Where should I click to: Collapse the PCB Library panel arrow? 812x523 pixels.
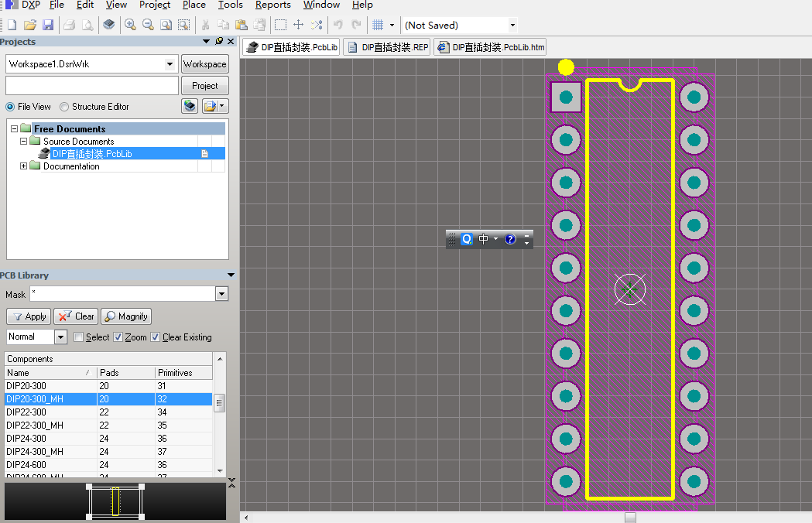point(231,275)
